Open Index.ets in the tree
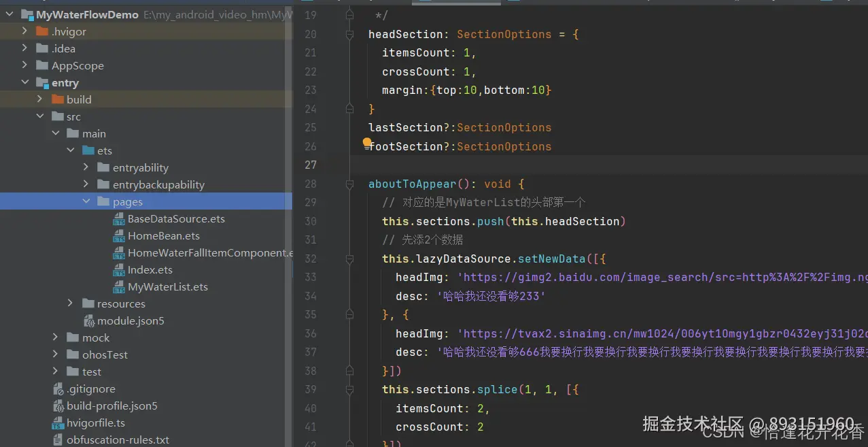Viewport: 868px width, 447px height. coord(150,270)
